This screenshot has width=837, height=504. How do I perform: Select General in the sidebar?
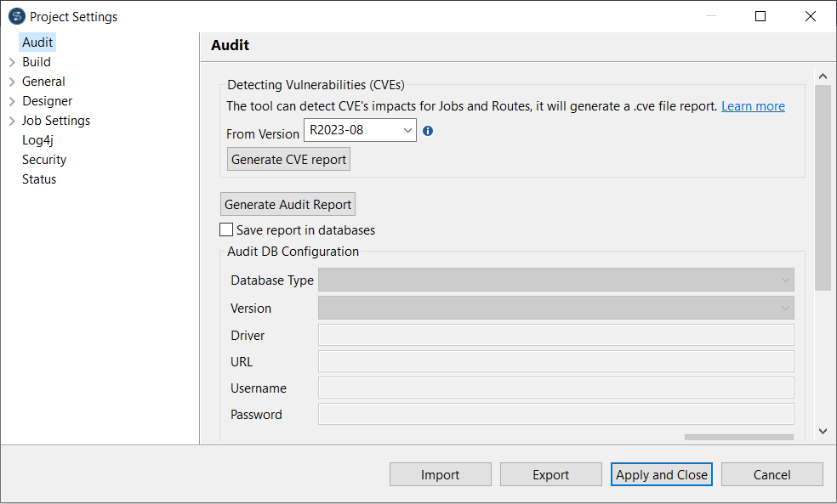point(43,81)
